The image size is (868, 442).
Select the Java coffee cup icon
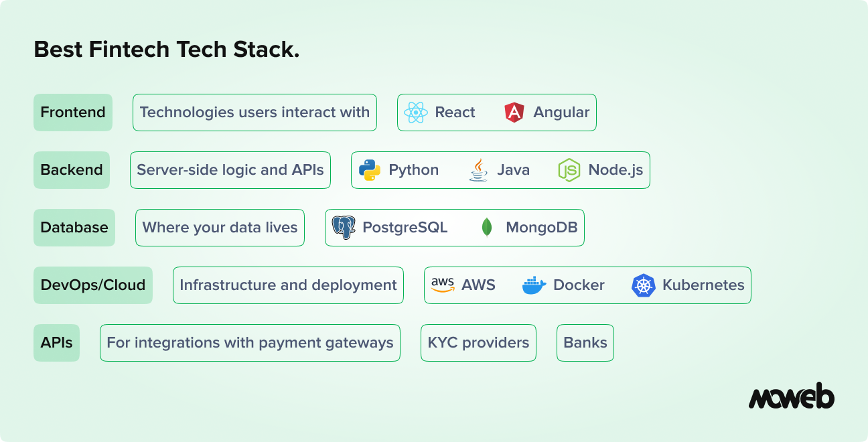point(477,169)
